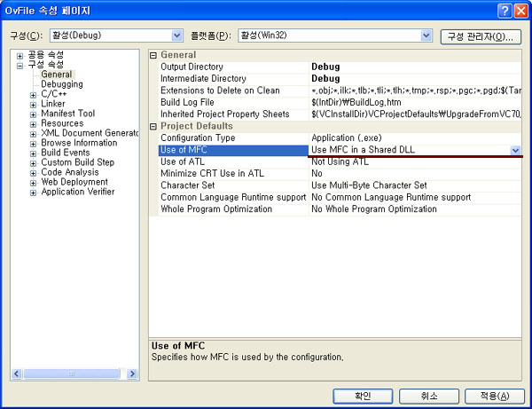Click the help question mark icon
532x409 pixels.
[504, 10]
